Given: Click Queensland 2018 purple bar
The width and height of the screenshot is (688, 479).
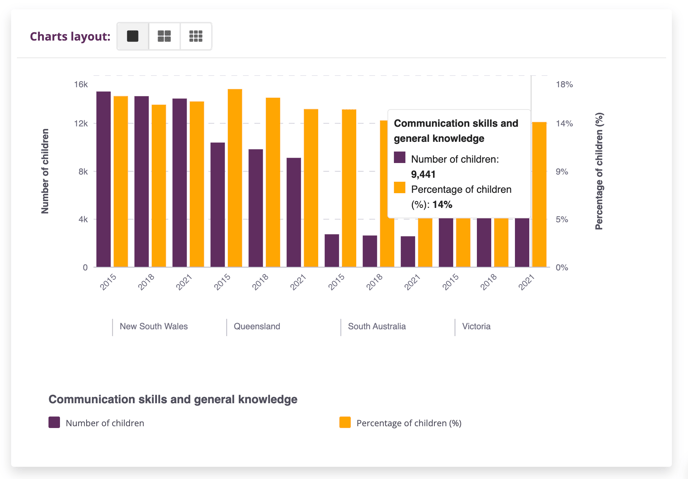Looking at the screenshot, I should [x=256, y=208].
